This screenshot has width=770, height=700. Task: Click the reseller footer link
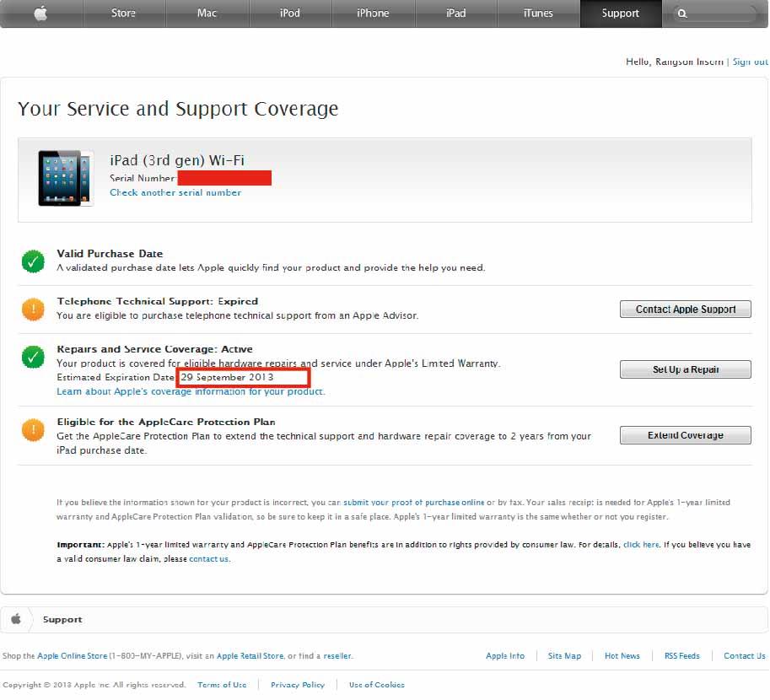[x=337, y=656]
